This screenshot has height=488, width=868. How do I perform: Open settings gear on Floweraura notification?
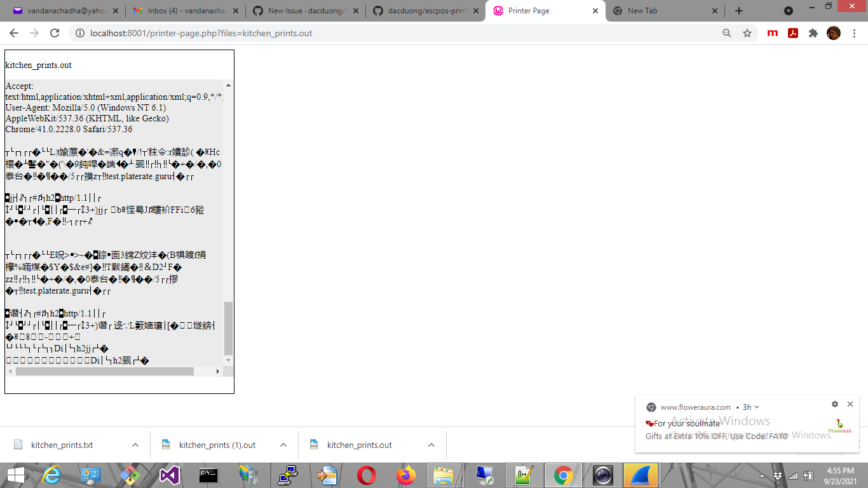pyautogui.click(x=834, y=404)
